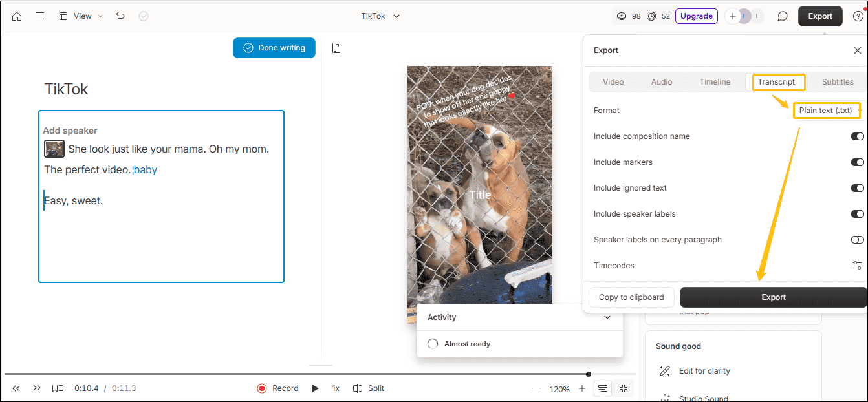This screenshot has height=402, width=868.
Task: Click the Almost ready status circle
Action: pos(433,344)
